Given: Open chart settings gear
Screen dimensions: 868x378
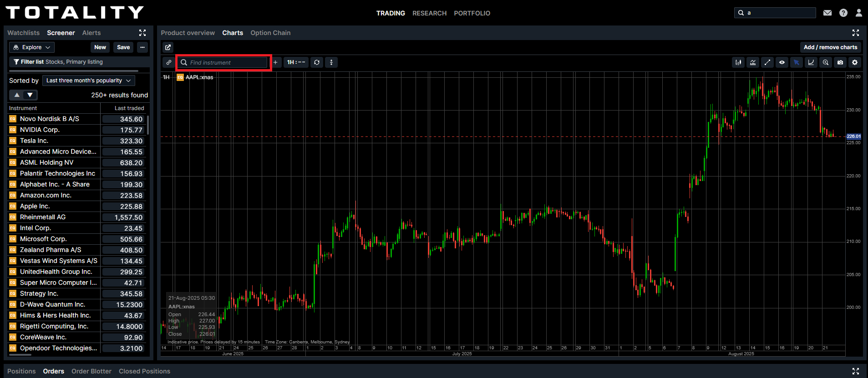Looking at the screenshot, I should 855,62.
